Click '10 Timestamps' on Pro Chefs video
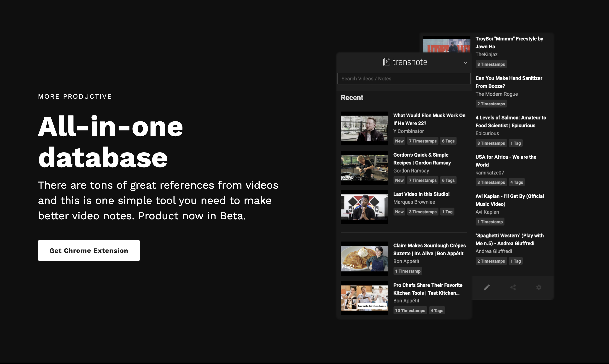This screenshot has width=609, height=364. (410, 310)
